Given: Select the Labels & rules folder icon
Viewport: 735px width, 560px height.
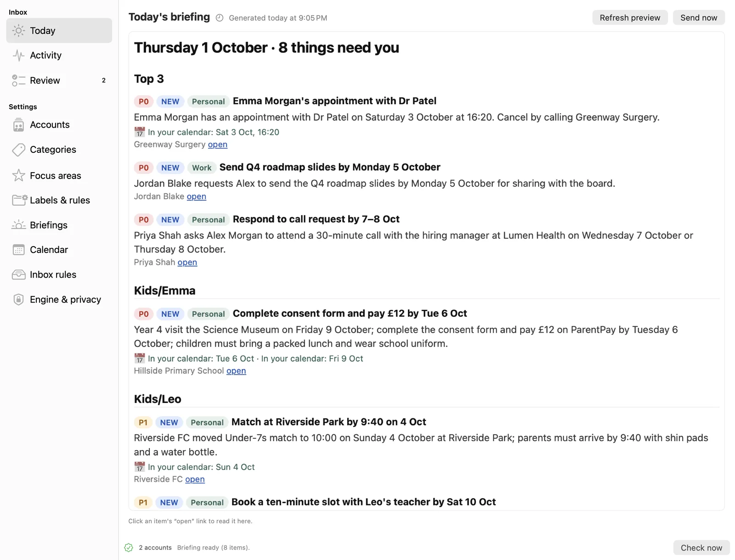Looking at the screenshot, I should click(19, 200).
